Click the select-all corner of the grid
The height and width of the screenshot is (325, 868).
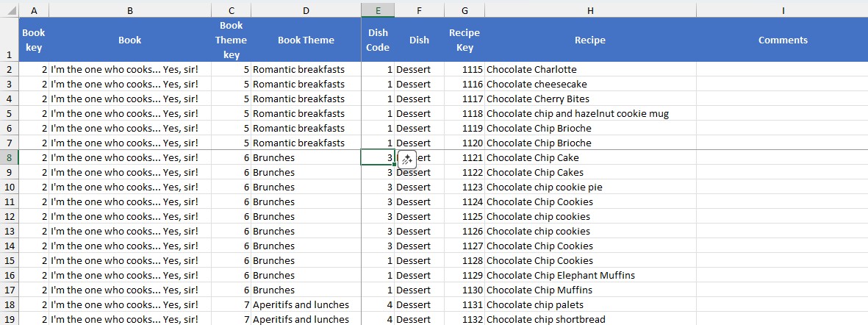coord(9,10)
